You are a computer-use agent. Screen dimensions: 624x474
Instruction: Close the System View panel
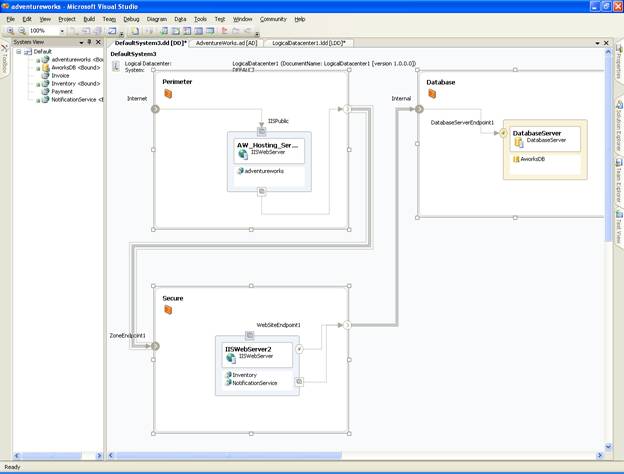[98, 42]
